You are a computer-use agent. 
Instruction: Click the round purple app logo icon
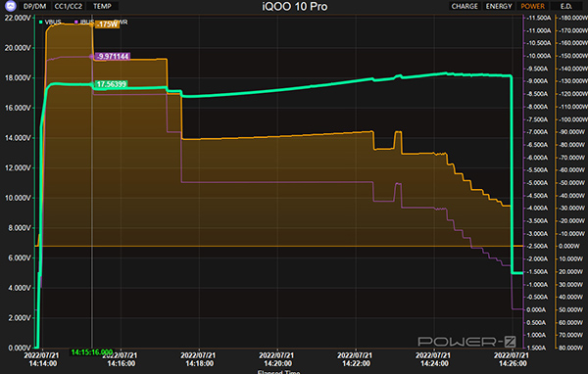[11, 6]
